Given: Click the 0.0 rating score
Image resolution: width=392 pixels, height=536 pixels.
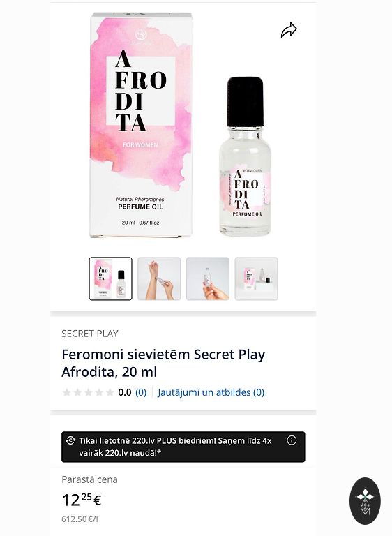Looking at the screenshot, I should coord(125,392).
